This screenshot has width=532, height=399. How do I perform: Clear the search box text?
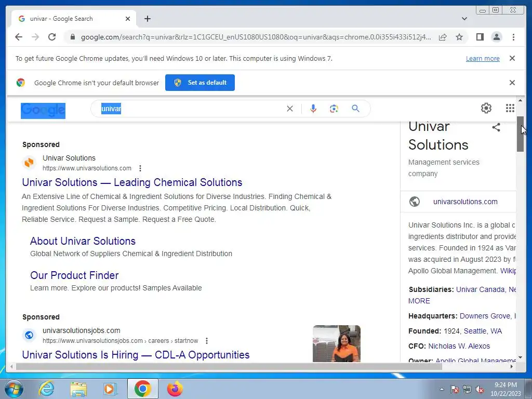point(290,109)
